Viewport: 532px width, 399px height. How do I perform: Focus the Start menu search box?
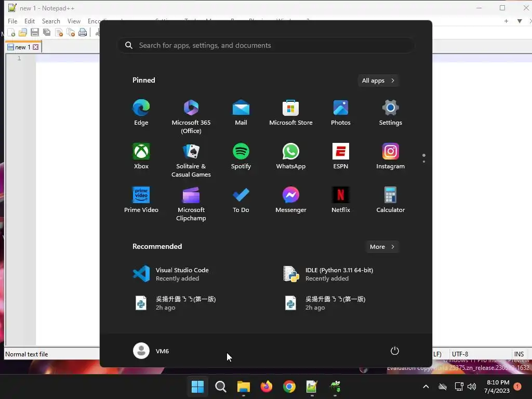coord(266,45)
